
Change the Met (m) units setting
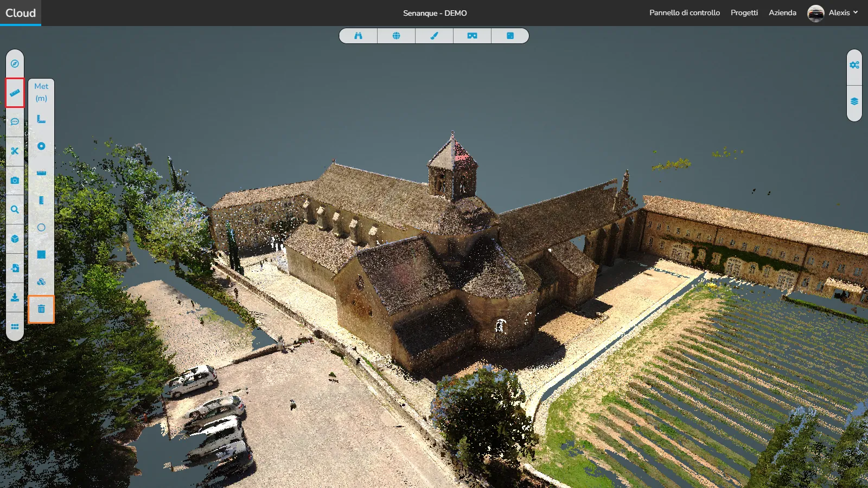(x=41, y=92)
